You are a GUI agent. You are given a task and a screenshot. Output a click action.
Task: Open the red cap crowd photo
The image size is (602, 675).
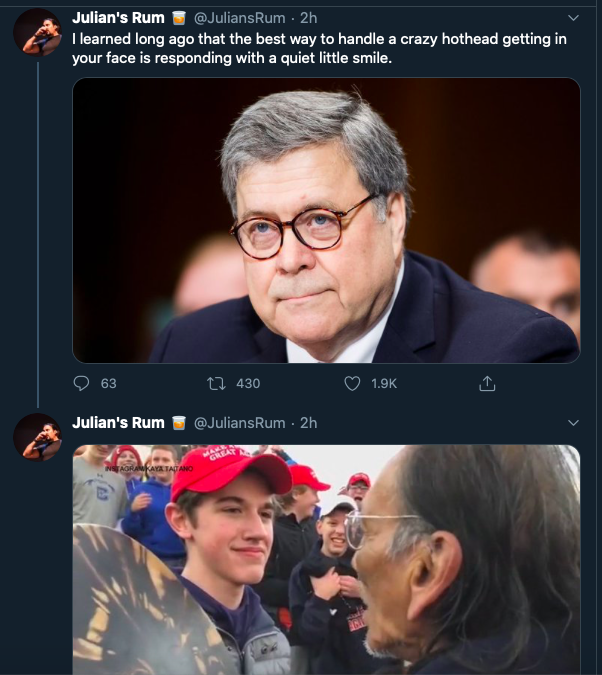(x=326, y=560)
